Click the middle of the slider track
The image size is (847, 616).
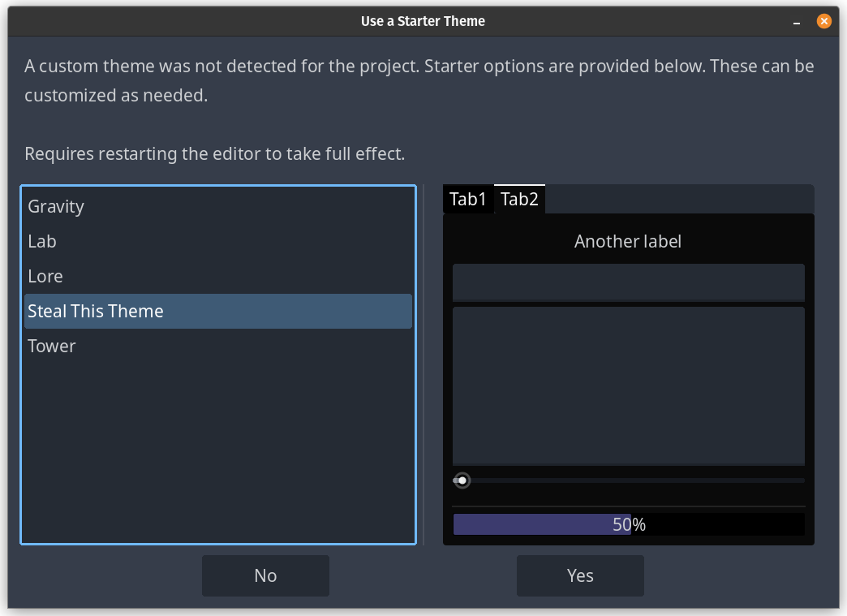[629, 480]
